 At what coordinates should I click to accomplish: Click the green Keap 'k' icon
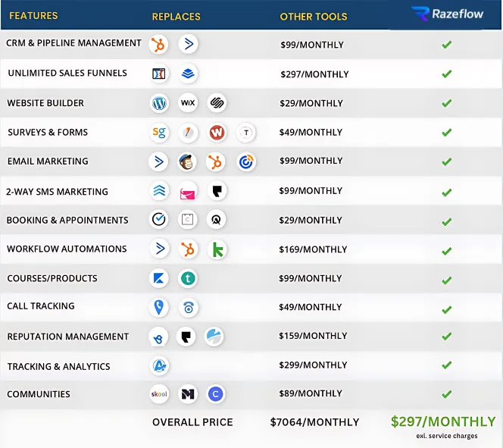[217, 249]
